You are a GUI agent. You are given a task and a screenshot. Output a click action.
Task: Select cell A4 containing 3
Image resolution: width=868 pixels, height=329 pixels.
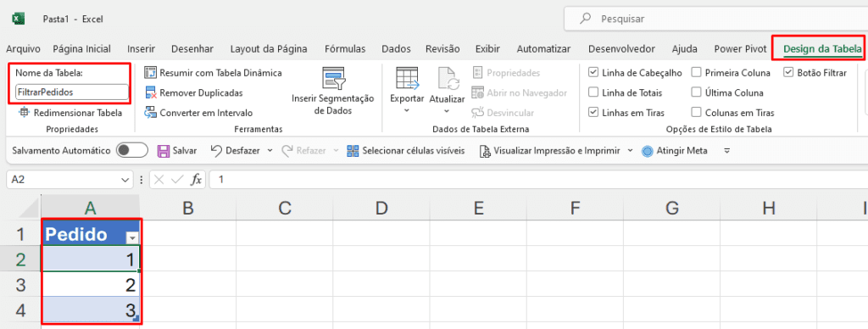[x=90, y=309]
